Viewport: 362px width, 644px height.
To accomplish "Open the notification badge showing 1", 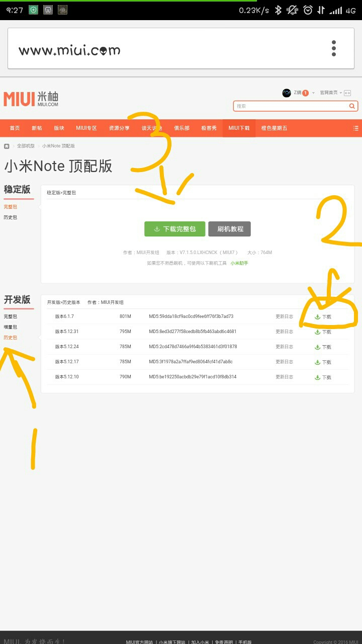I will click(305, 93).
